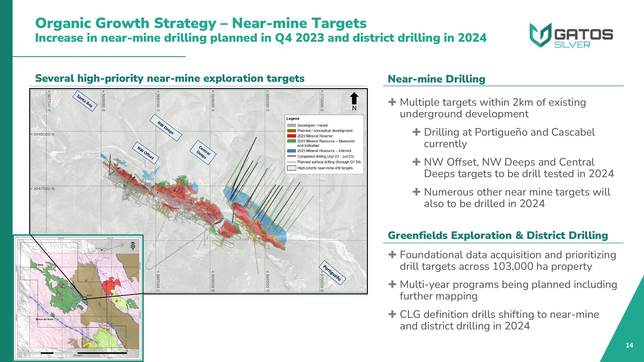Select the NW Offset target label
This screenshot has width=644, height=362.
(145, 153)
